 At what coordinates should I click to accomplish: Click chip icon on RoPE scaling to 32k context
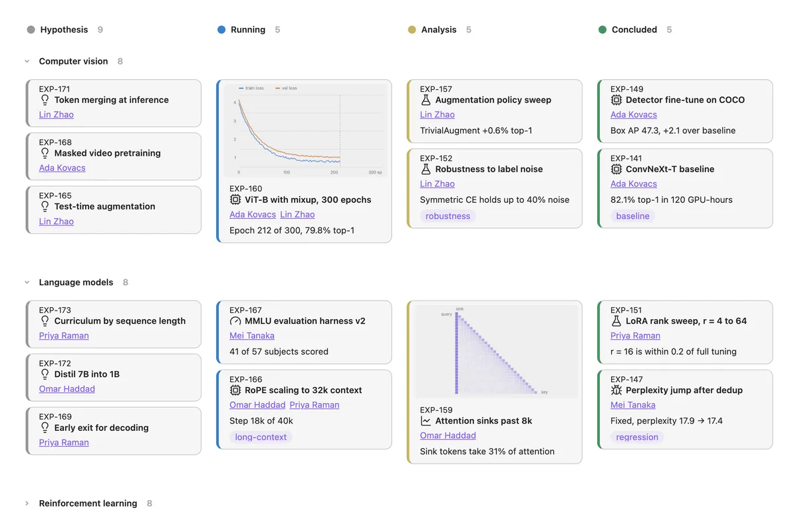coord(235,390)
